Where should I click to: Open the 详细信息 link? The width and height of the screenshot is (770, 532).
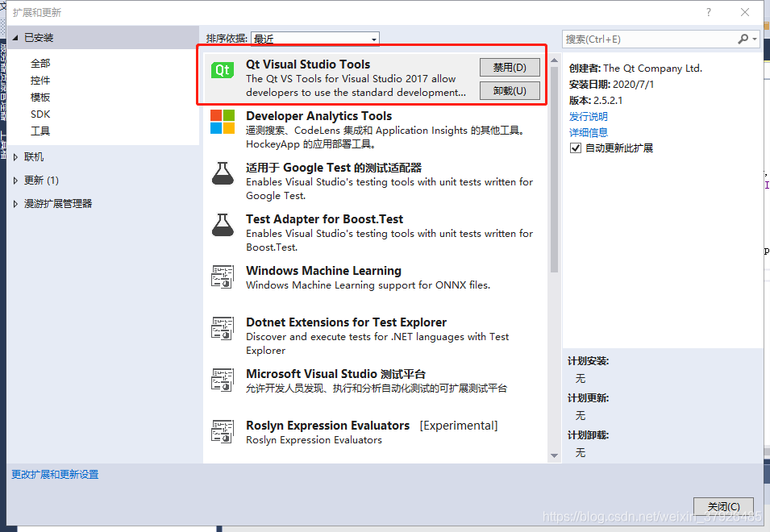589,132
